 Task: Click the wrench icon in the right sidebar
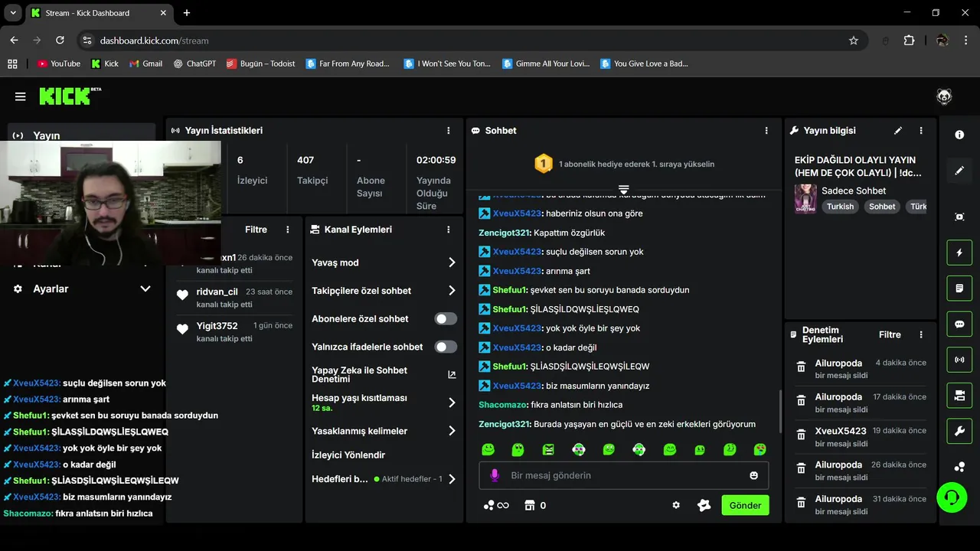[959, 431]
